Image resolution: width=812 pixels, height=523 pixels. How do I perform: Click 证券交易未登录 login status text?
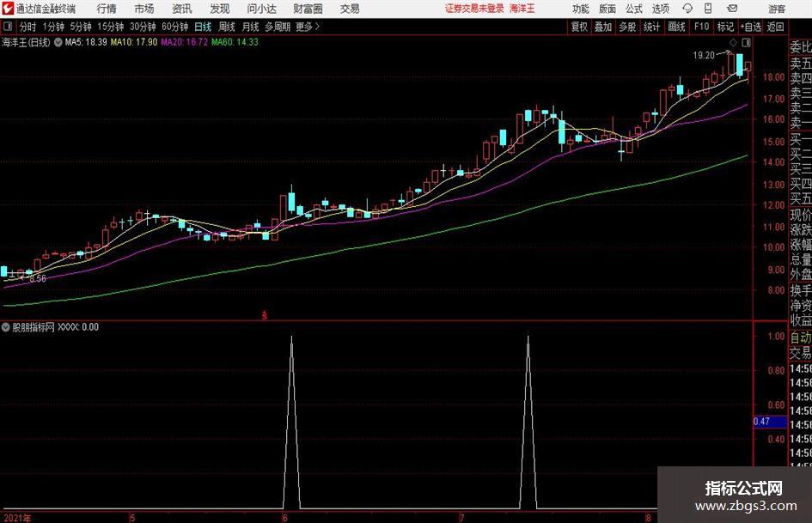click(474, 9)
